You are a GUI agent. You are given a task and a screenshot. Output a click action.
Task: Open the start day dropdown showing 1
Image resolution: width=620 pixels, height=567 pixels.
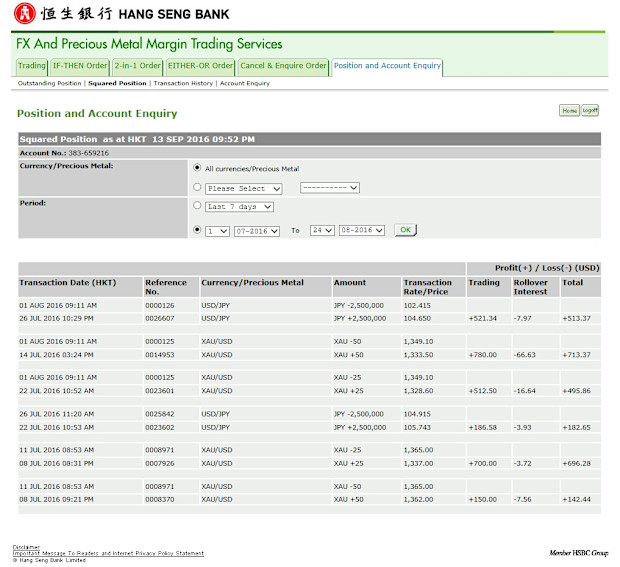click(x=217, y=231)
